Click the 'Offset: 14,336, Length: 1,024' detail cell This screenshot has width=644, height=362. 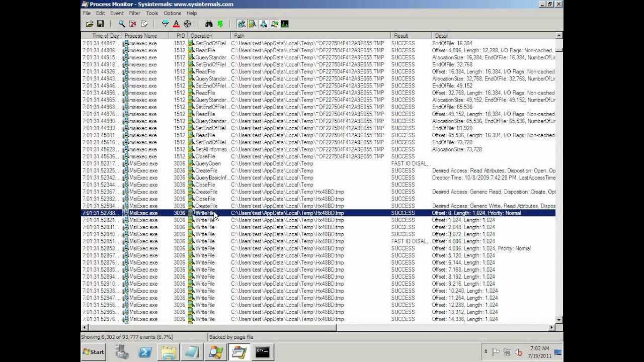click(x=465, y=319)
